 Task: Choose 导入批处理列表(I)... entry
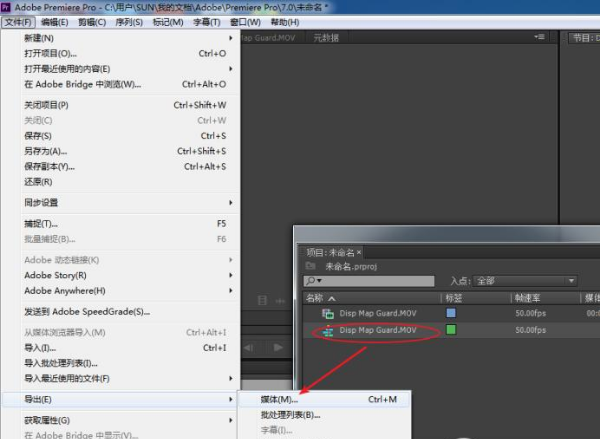coord(121,363)
